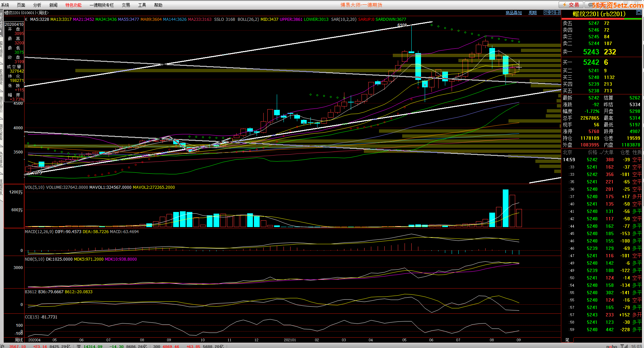Open the 工具 menu
Viewport: 644px width, 348px height.
(x=142, y=5)
